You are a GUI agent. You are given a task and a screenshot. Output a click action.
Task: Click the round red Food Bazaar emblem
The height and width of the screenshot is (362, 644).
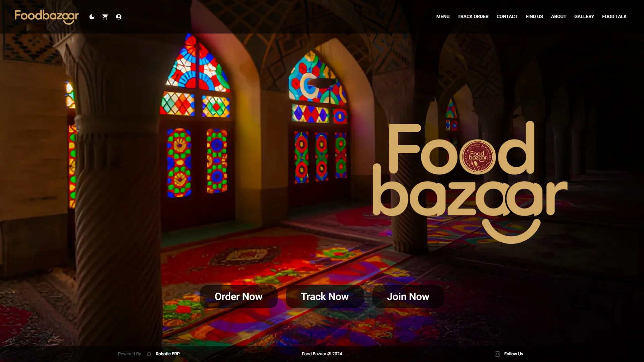tap(478, 157)
